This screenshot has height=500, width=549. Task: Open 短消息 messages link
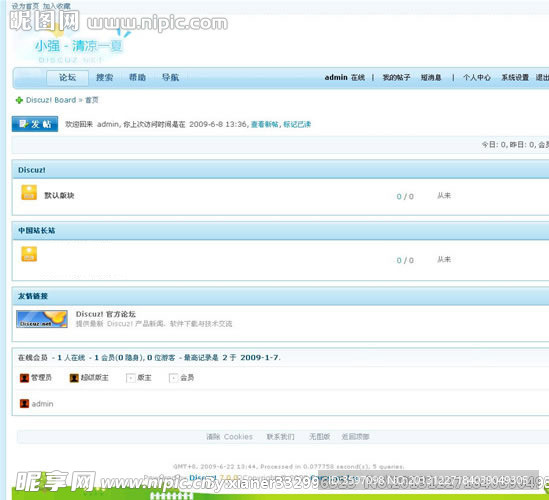(x=431, y=77)
